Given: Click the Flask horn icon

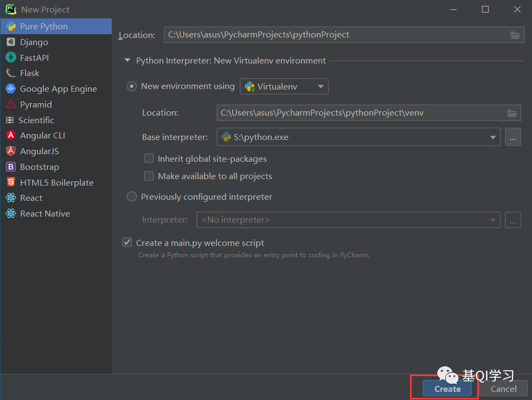Looking at the screenshot, I should (11, 73).
